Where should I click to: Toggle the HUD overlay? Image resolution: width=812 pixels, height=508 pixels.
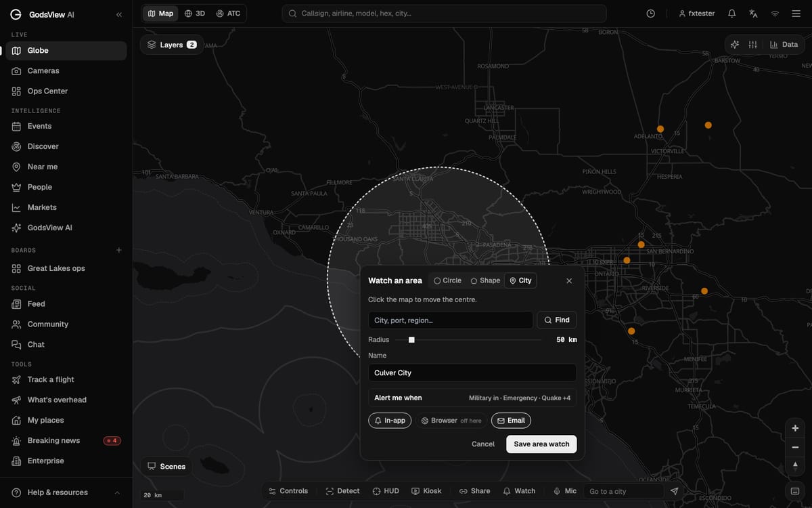(386, 491)
